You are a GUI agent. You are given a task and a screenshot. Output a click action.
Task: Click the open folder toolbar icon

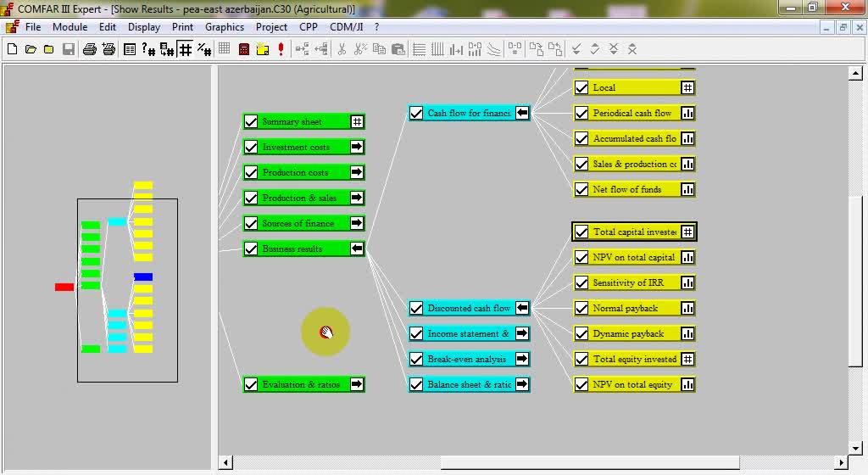(x=31, y=49)
